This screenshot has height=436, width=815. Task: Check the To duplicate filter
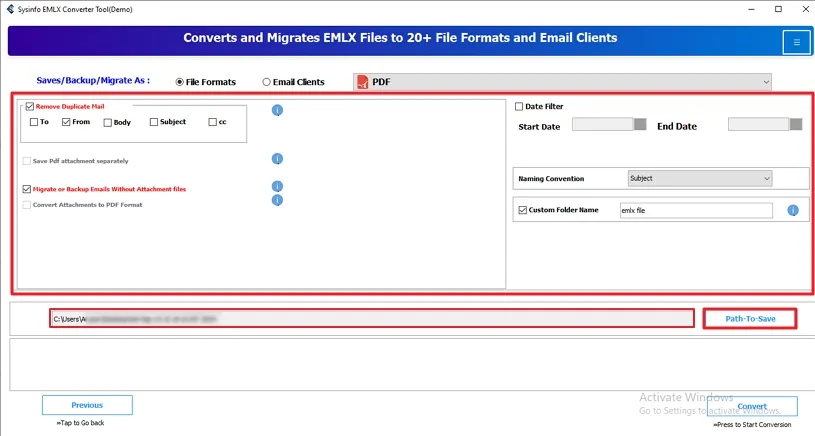34,122
